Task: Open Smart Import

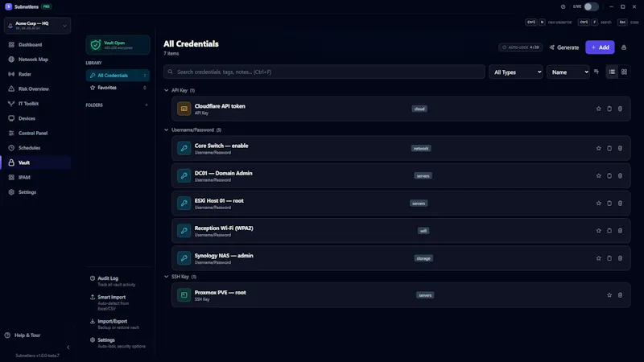Action: tap(118, 302)
